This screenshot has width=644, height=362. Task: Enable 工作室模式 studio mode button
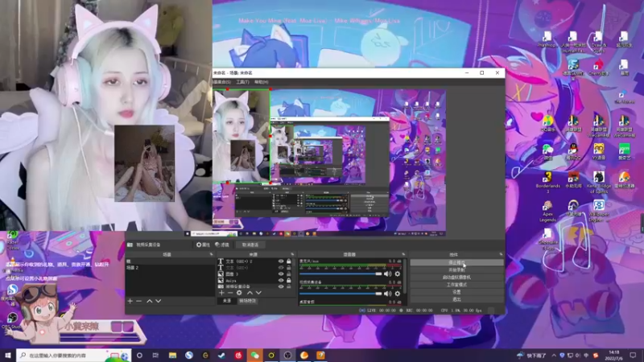[x=456, y=285]
